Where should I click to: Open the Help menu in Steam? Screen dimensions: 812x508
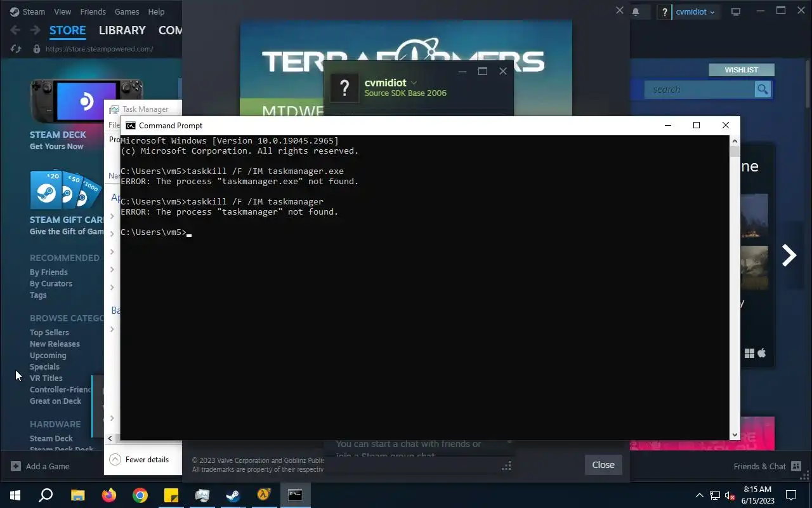156,11
